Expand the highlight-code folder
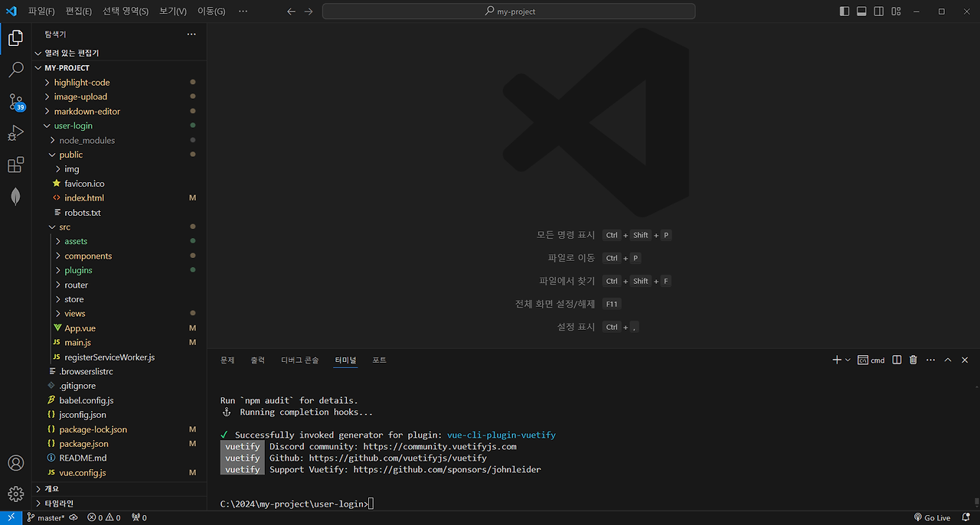Viewport: 980px width, 525px height. click(x=119, y=82)
